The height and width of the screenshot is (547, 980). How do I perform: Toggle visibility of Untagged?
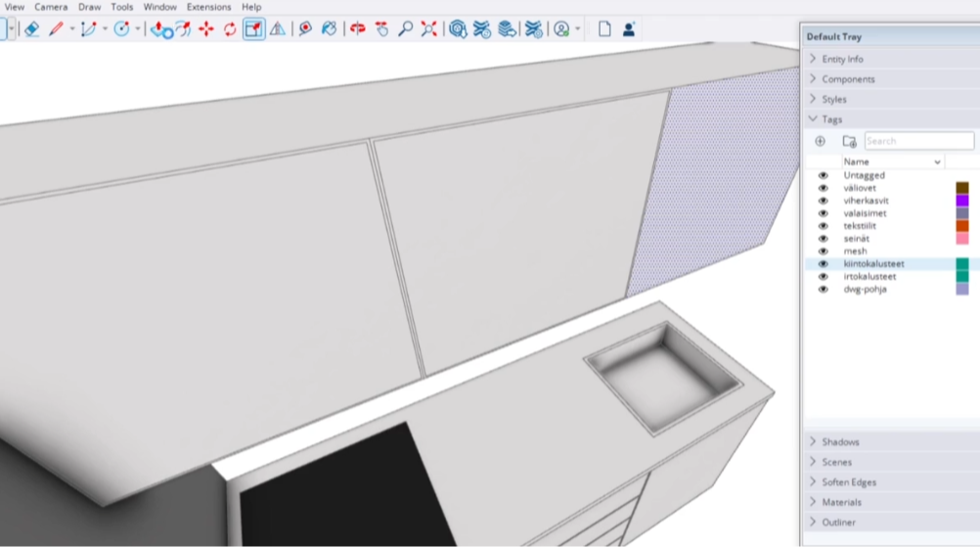click(x=824, y=176)
